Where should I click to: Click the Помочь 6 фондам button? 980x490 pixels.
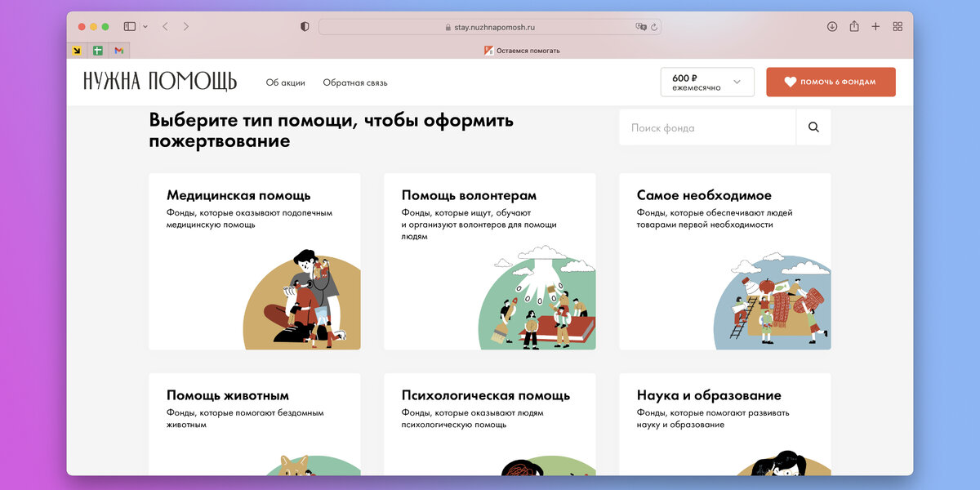[831, 82]
